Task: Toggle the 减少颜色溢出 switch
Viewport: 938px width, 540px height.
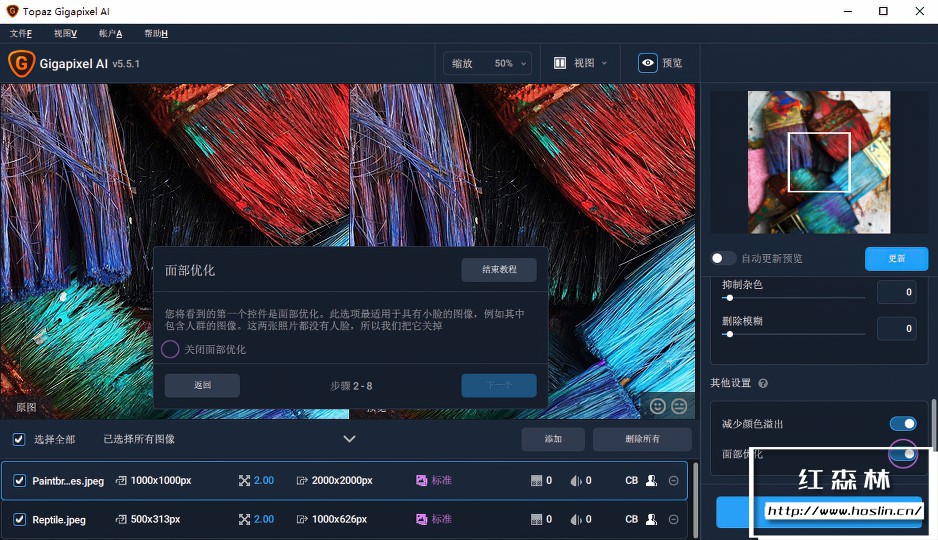Action: (x=903, y=423)
